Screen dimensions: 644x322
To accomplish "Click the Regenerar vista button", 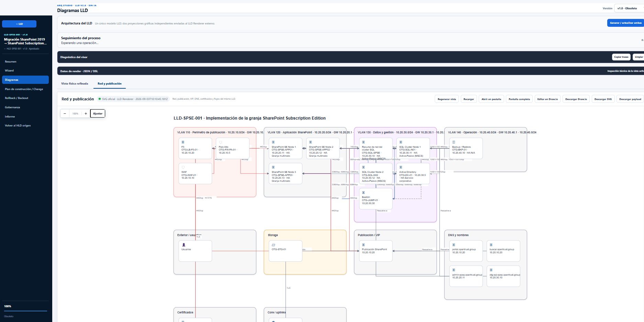I will pos(447,99).
